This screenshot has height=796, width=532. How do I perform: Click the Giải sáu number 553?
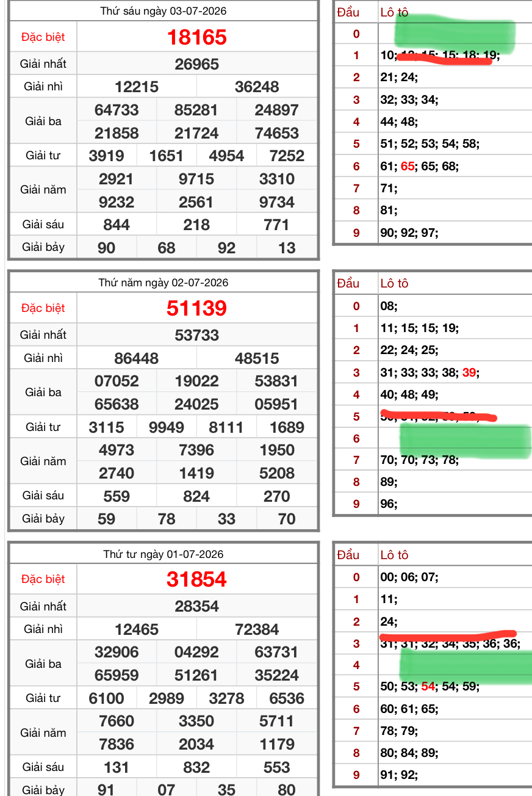[x=276, y=767]
